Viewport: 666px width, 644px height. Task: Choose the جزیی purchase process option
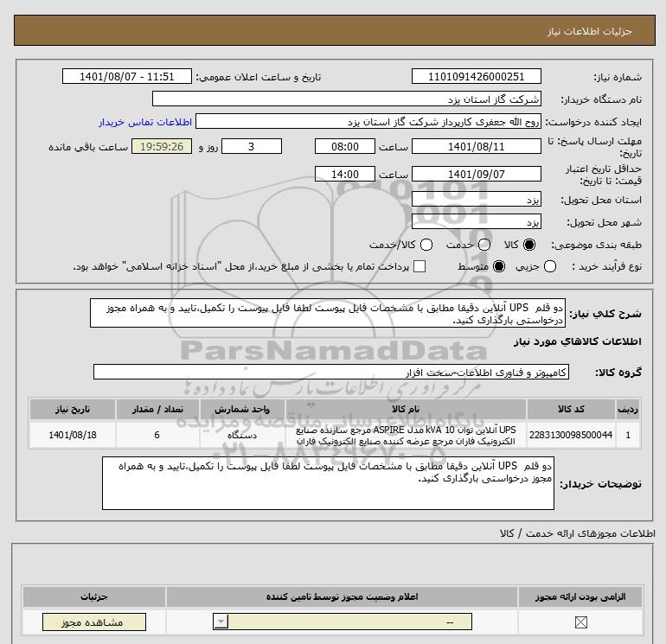tap(550, 266)
